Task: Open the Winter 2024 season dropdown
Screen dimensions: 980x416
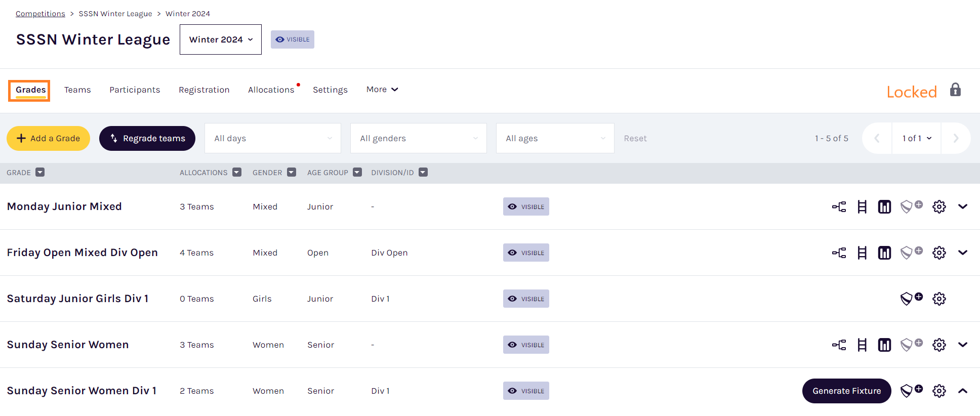Action: [x=221, y=39]
